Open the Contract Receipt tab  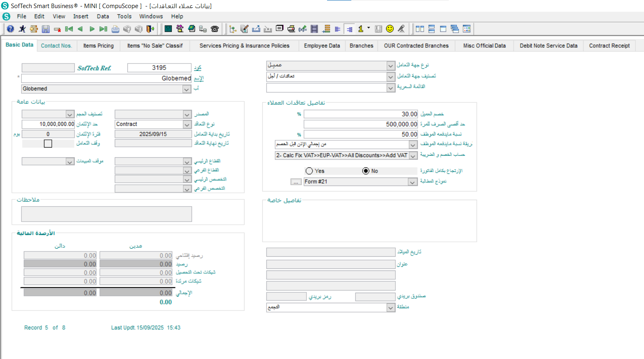[x=609, y=46]
